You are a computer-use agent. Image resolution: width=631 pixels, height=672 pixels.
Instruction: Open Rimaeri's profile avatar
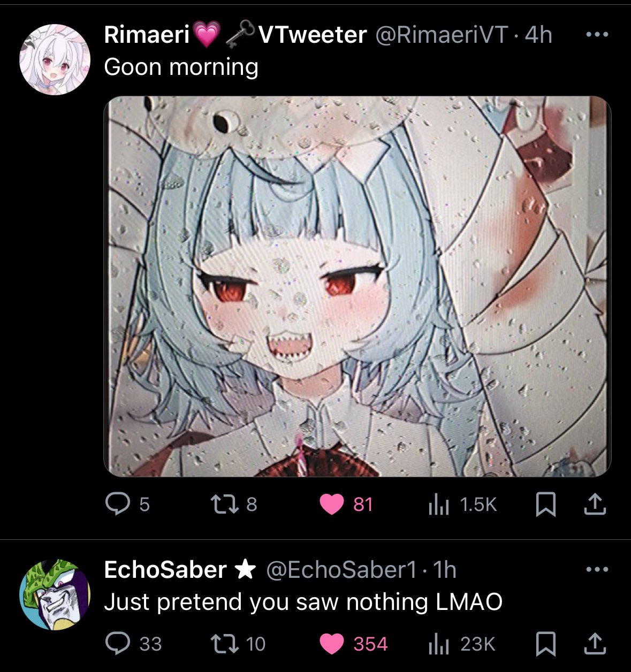pos(54,59)
